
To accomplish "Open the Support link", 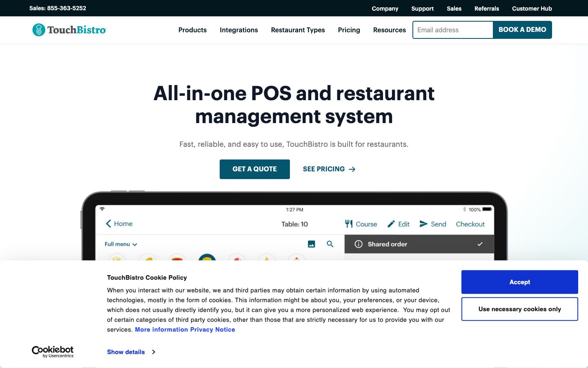I will [x=423, y=9].
